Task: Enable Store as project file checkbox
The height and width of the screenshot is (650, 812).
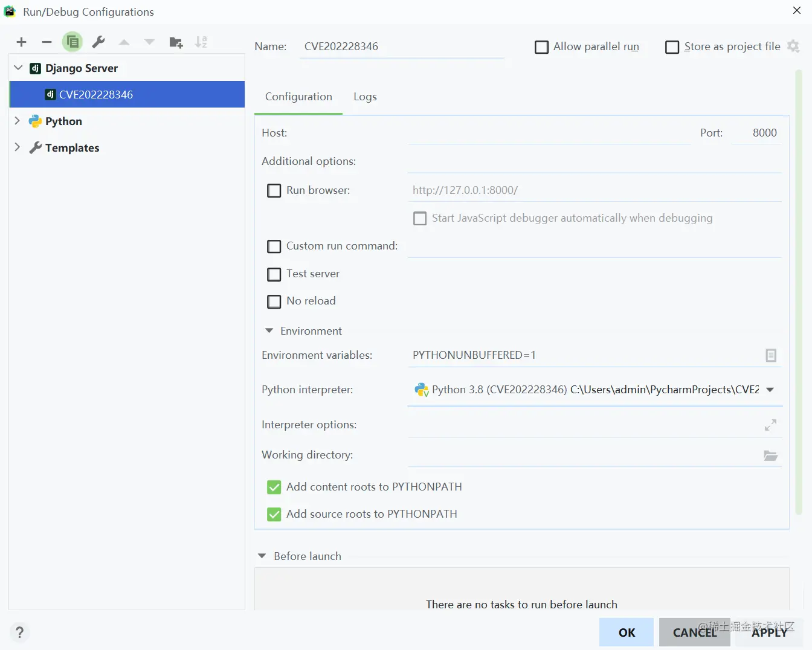Action: 672,47
